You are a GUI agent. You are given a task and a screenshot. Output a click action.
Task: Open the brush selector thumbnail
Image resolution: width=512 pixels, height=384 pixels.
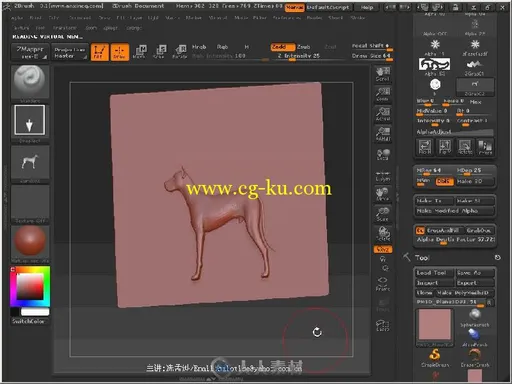(x=30, y=83)
